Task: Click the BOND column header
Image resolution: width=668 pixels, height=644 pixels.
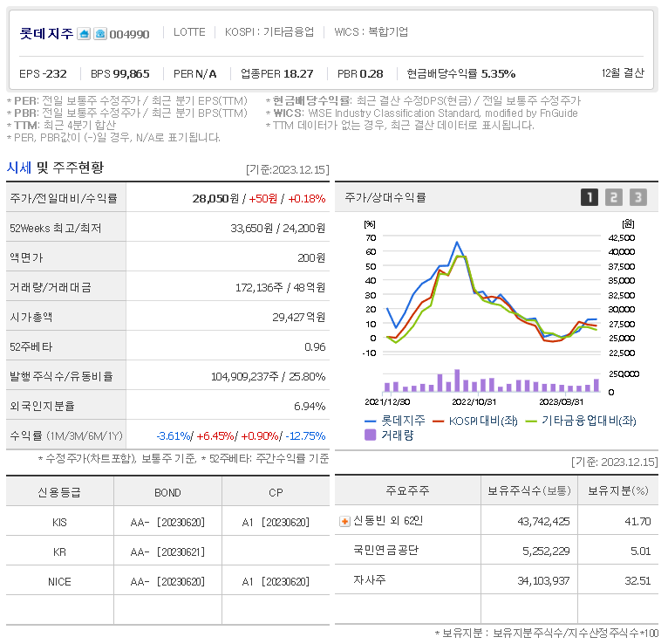Action: [167, 493]
